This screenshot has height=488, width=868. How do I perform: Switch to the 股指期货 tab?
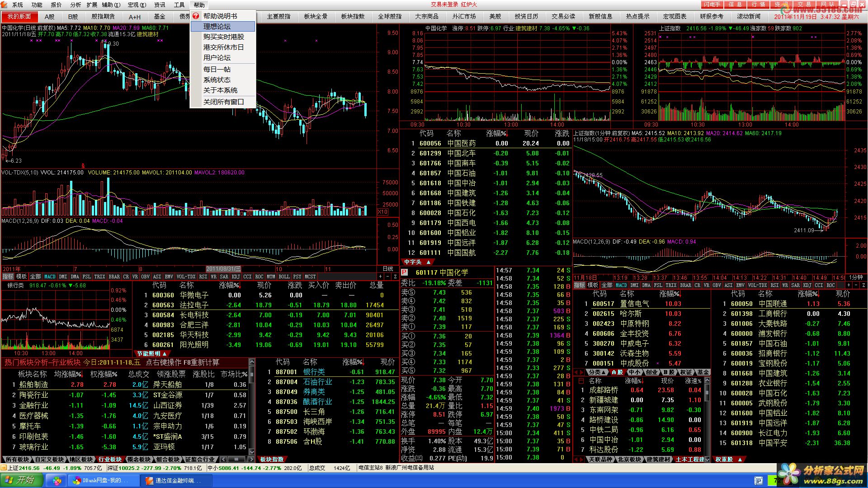[x=103, y=17]
